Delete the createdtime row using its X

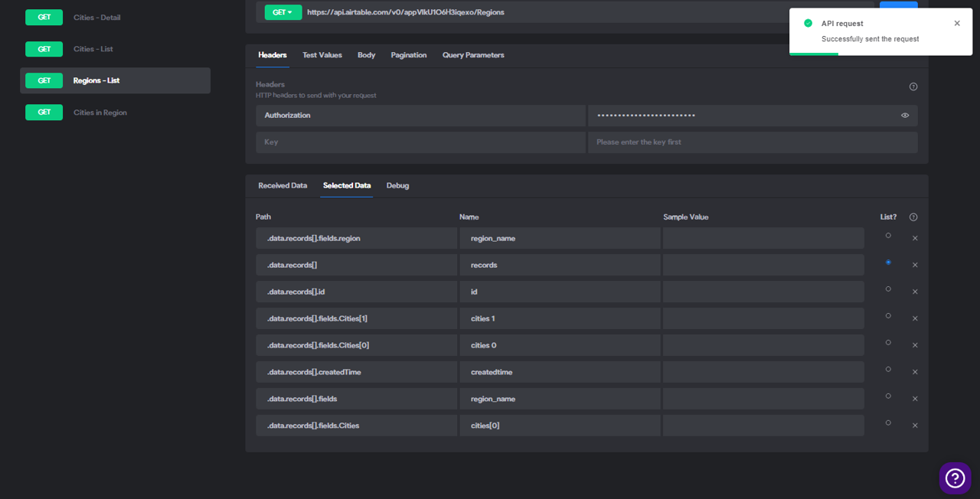pyautogui.click(x=915, y=372)
